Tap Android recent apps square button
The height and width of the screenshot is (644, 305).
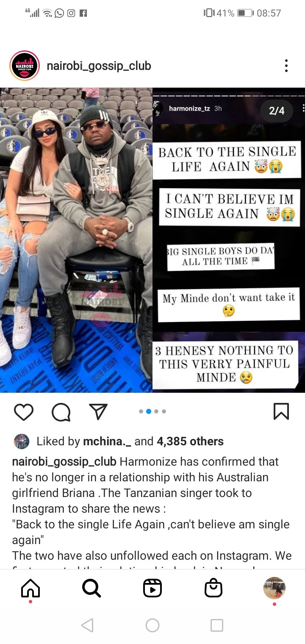217,625
